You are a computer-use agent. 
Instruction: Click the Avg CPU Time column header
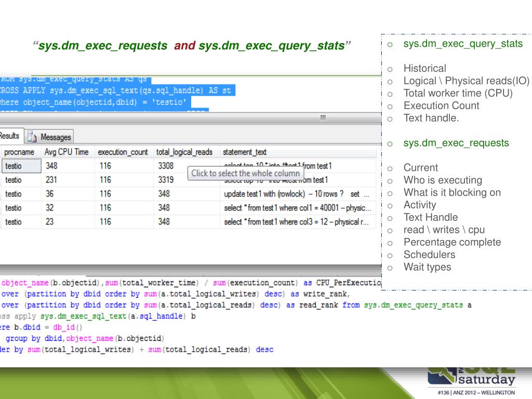[66, 152]
